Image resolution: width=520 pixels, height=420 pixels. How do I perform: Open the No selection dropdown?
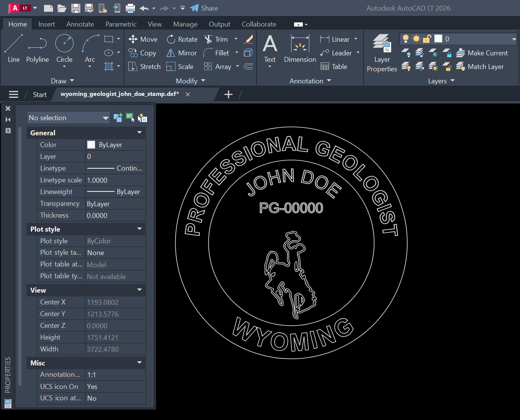point(69,118)
